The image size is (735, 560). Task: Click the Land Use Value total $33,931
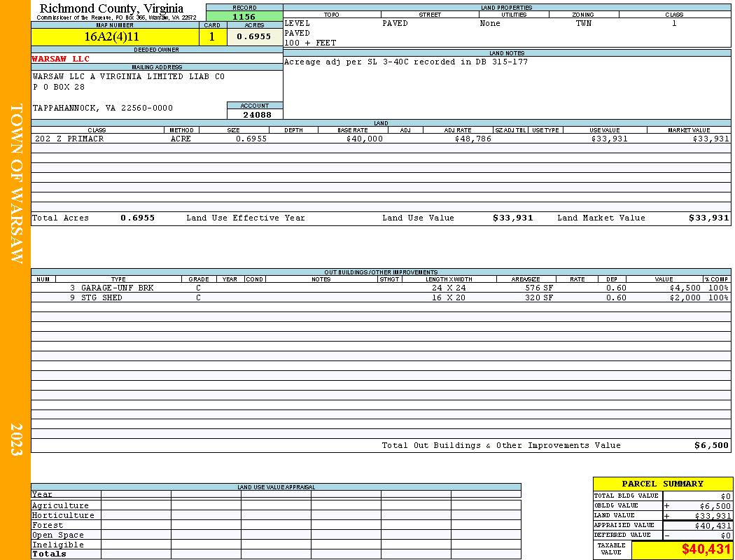[x=513, y=218]
